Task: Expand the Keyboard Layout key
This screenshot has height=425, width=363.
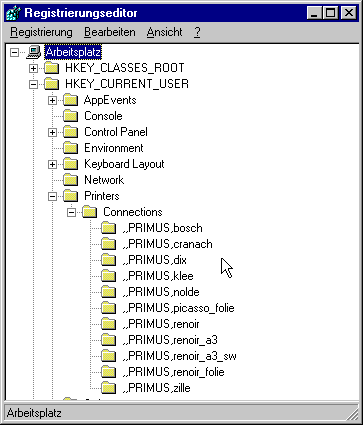Action: (52, 164)
